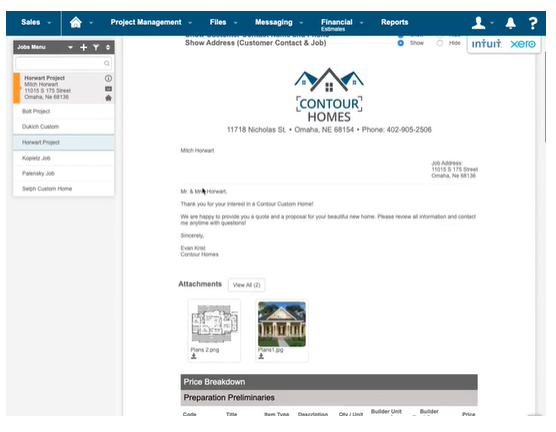
Task: Open the jobs filter funnel icon
Action: (96, 47)
